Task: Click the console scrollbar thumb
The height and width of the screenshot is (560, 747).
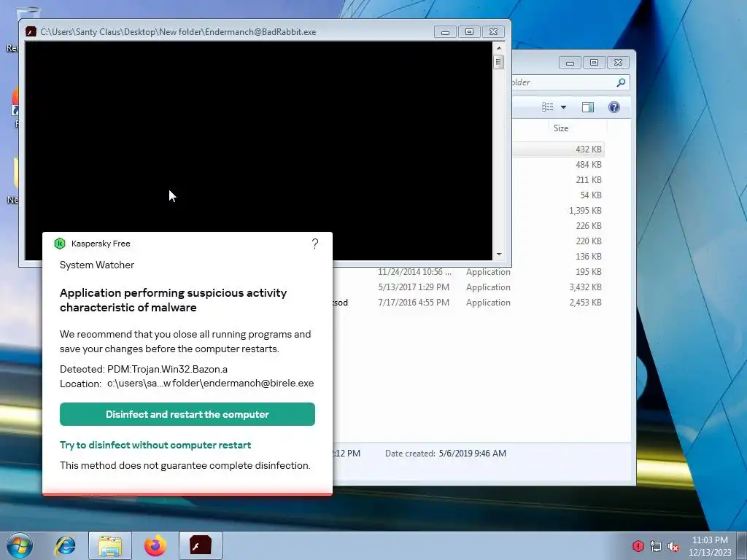Action: 499,62
